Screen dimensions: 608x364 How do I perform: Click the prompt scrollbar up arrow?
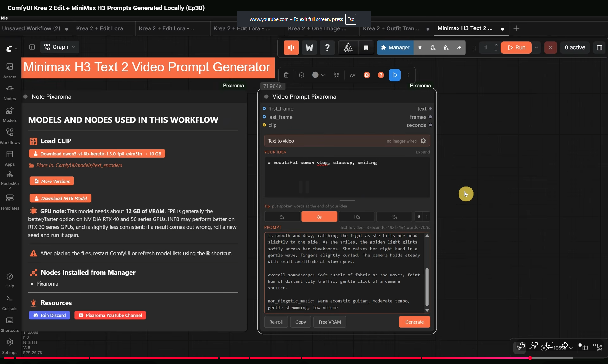pyautogui.click(x=427, y=236)
